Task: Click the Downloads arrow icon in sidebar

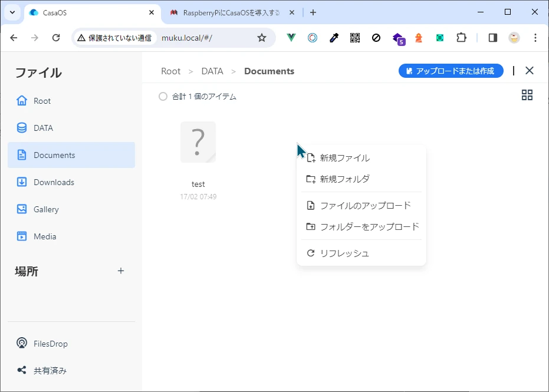Action: click(x=22, y=182)
